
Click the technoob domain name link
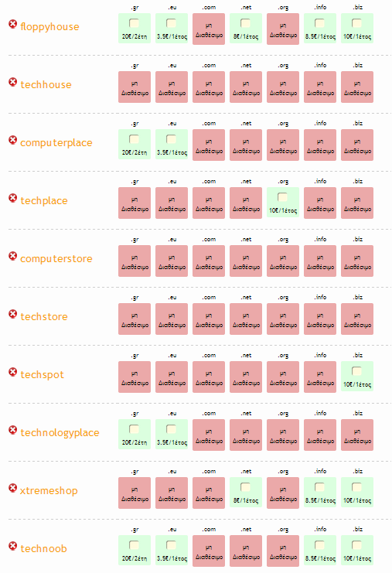[44, 548]
